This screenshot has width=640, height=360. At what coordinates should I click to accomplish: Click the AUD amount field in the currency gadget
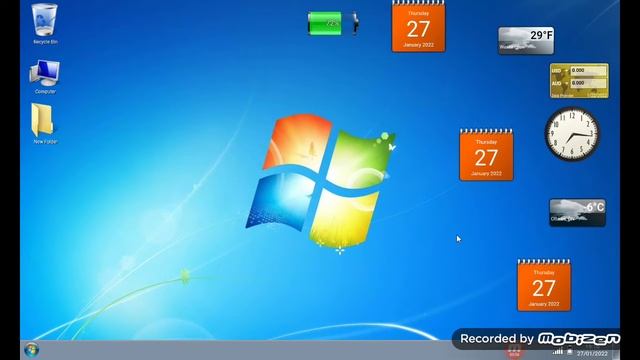pos(588,83)
